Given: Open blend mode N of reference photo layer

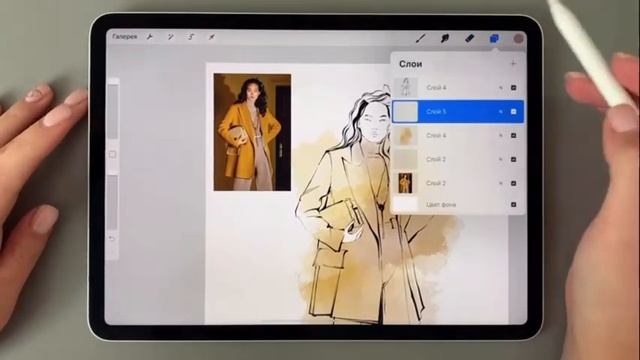Looking at the screenshot, I should (500, 183).
